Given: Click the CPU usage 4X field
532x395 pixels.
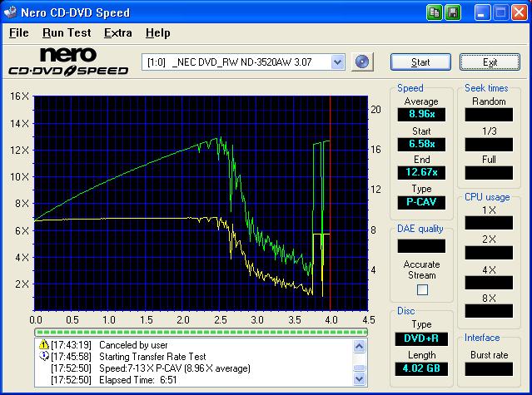Looking at the screenshot, I should pos(489,283).
